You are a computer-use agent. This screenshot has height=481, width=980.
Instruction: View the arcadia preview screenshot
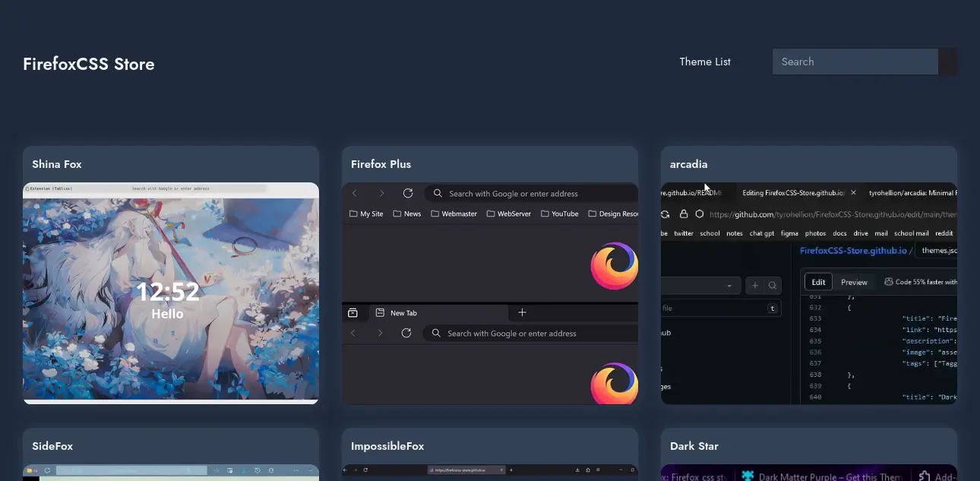click(x=809, y=293)
